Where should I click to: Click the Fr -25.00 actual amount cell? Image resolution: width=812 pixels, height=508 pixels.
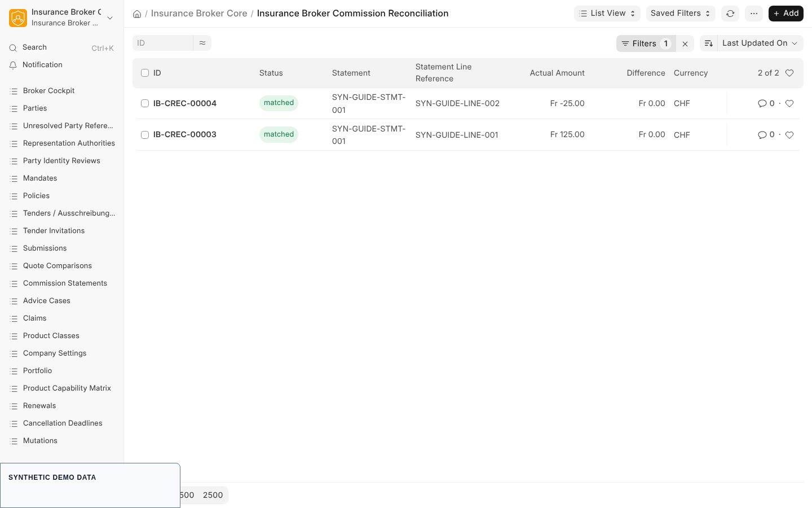point(567,103)
